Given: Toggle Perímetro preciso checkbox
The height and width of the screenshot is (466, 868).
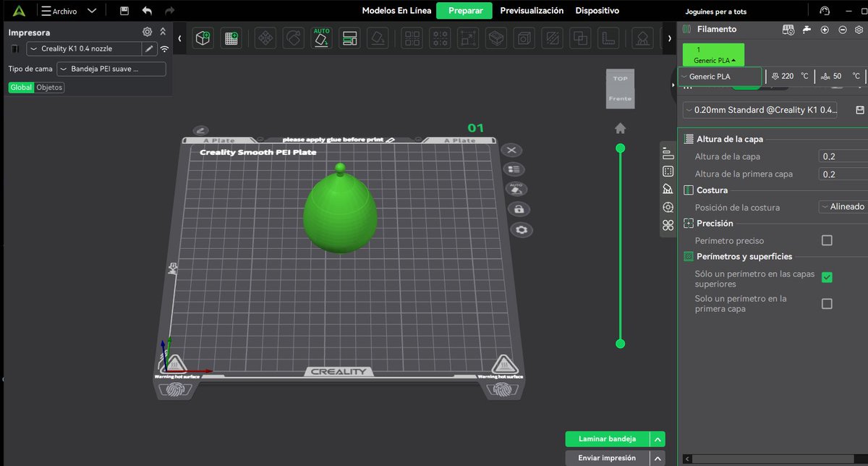Looking at the screenshot, I should [x=827, y=240].
